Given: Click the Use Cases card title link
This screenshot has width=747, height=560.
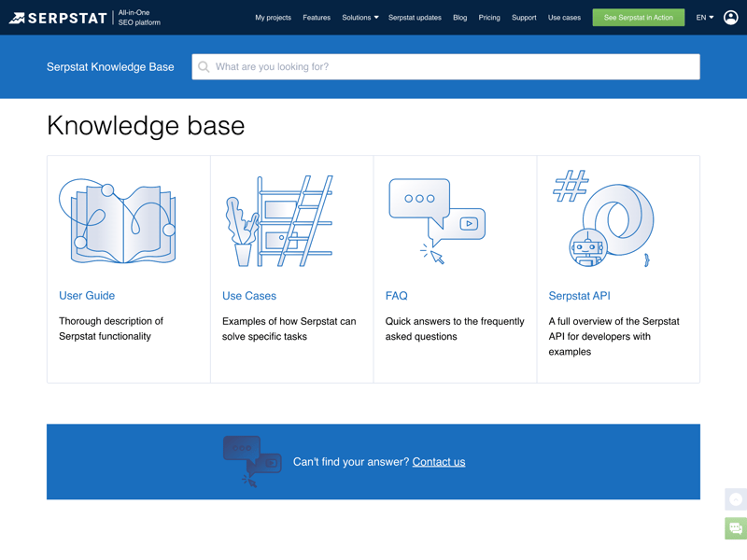Looking at the screenshot, I should 249,296.
